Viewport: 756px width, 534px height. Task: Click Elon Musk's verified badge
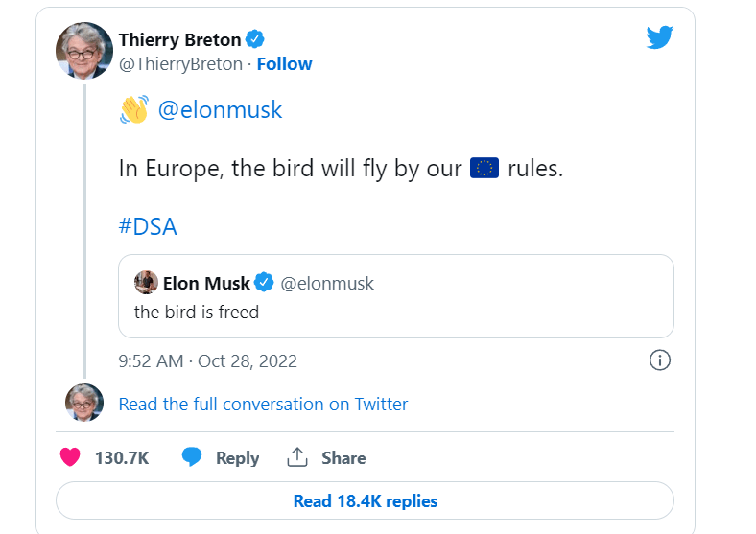[x=264, y=283]
